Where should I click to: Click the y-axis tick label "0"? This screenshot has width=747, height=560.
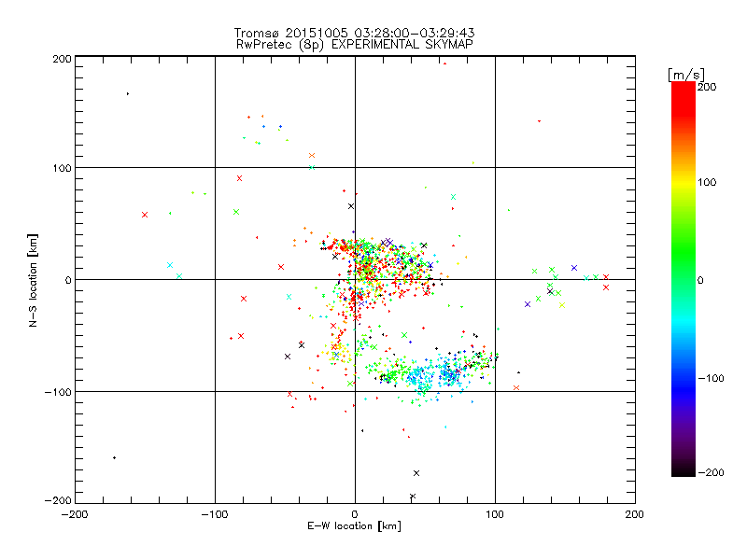[68, 280]
